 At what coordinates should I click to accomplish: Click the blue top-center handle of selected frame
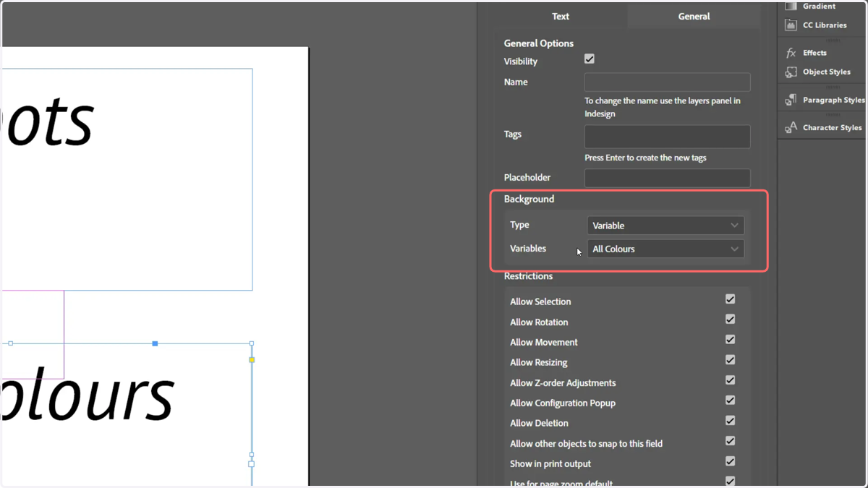point(155,343)
